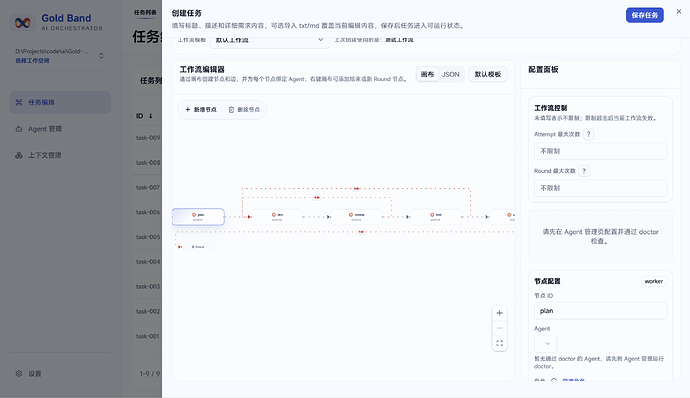The image size is (690, 398).
Task: Click row task-001 in background list
Action: (148, 336)
